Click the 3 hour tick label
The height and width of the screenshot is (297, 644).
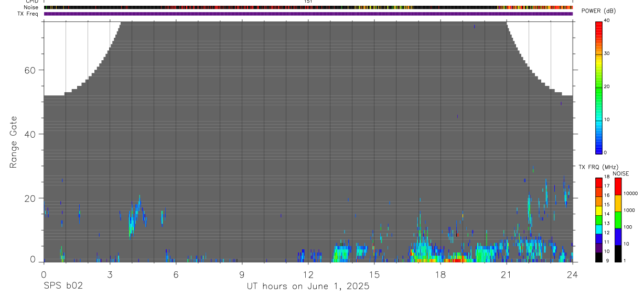(110, 274)
